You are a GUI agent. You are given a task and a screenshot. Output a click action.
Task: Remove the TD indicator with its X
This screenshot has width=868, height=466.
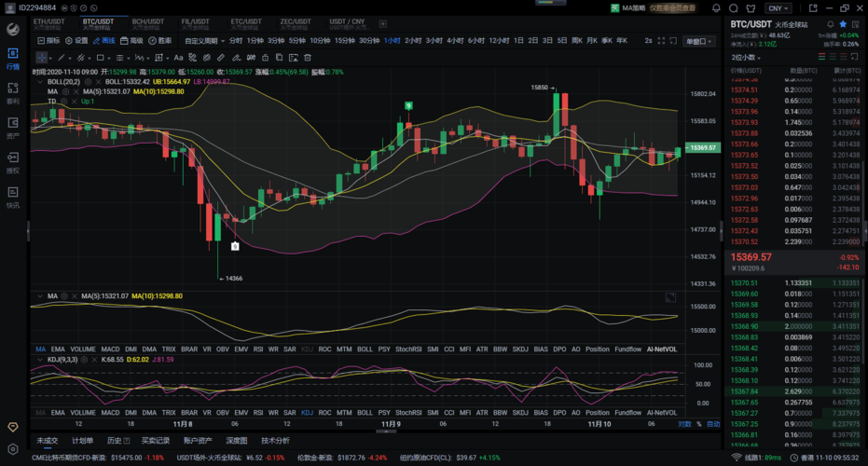[x=74, y=102]
